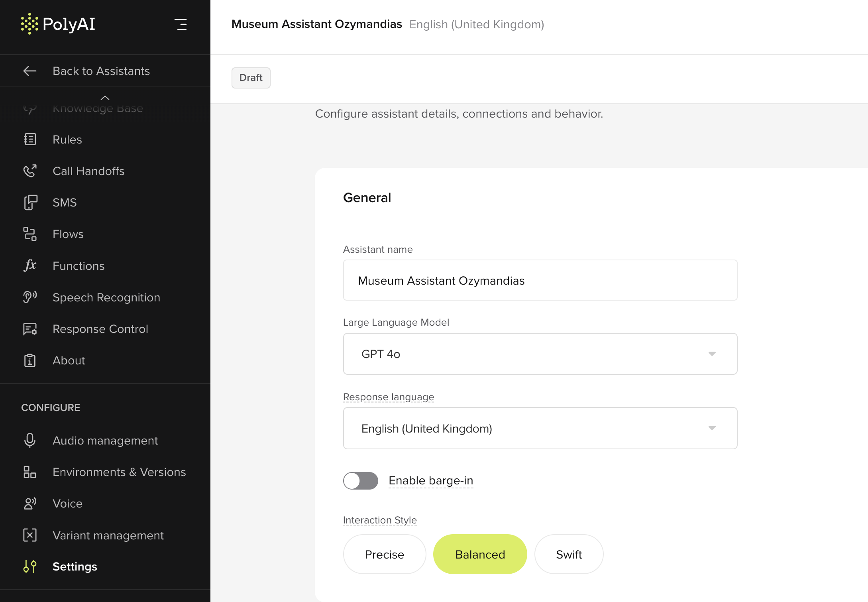Toggle the Enable barge-in switch

361,481
